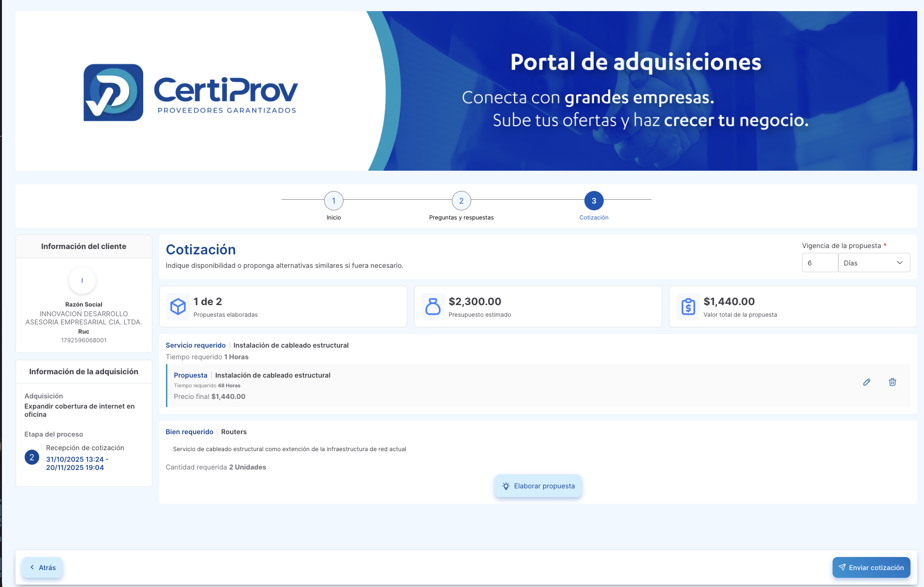Click the client avatar circle with letter I
This screenshot has width=924, height=587.
[x=82, y=280]
